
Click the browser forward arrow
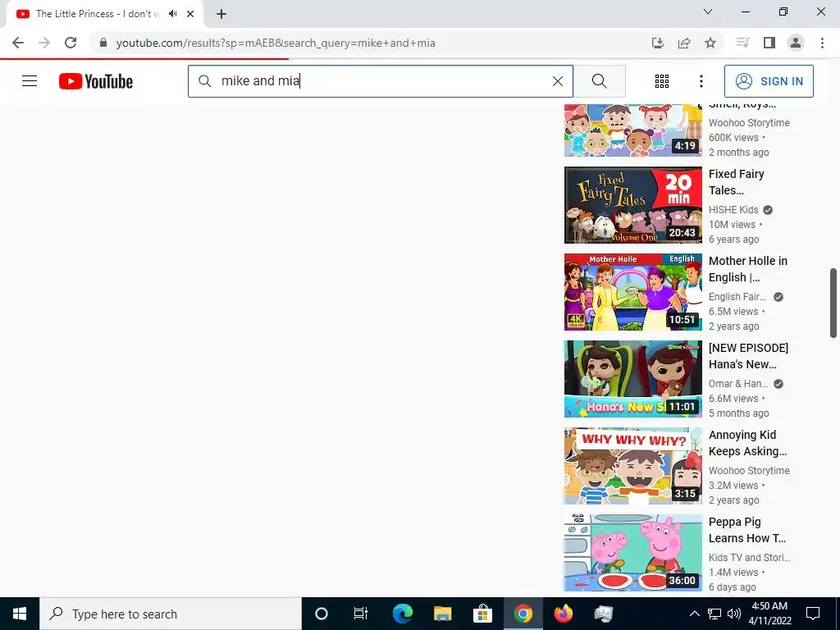44,43
